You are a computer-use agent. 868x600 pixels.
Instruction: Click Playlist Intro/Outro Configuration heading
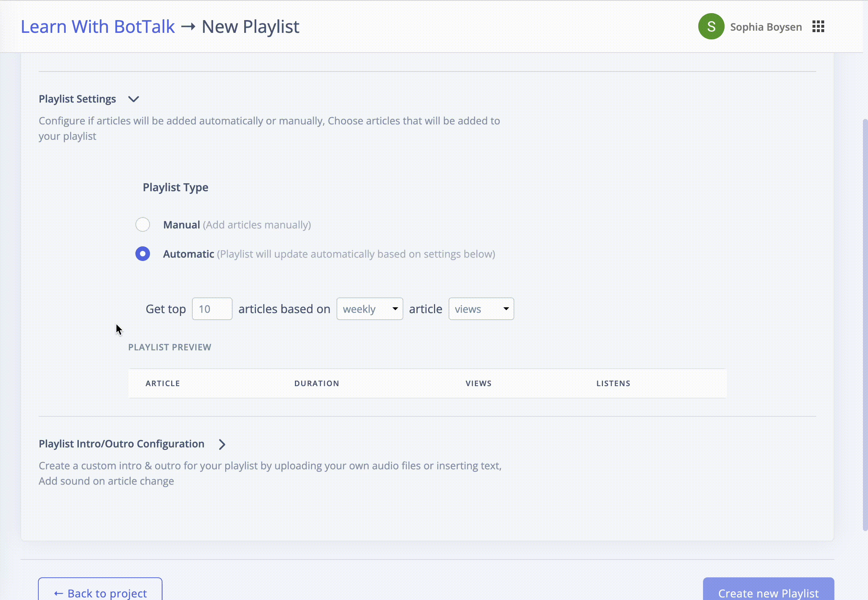(x=122, y=444)
